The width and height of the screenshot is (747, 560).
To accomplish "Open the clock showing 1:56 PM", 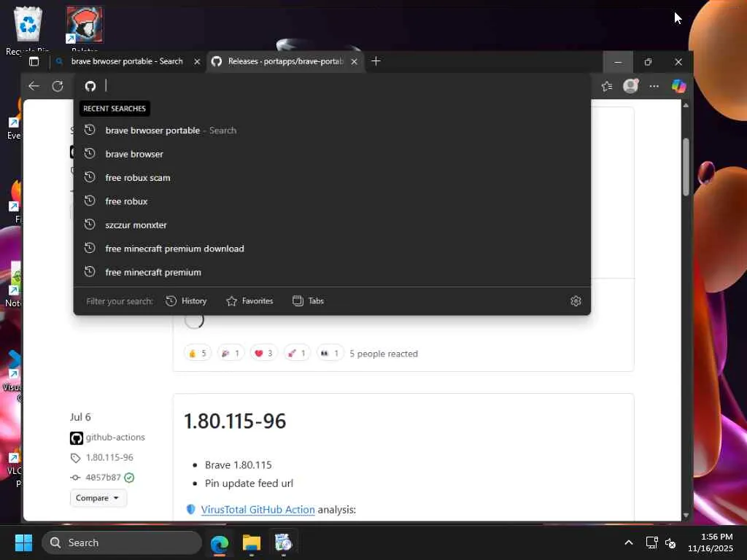I will 711,542.
